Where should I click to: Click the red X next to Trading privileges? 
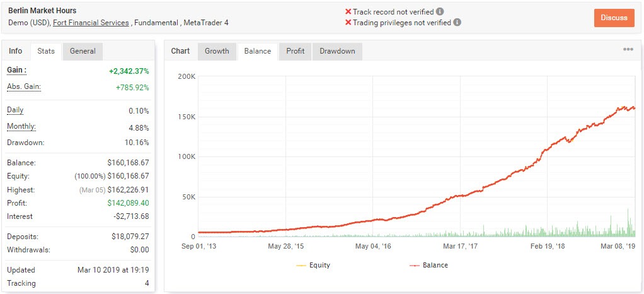348,22
